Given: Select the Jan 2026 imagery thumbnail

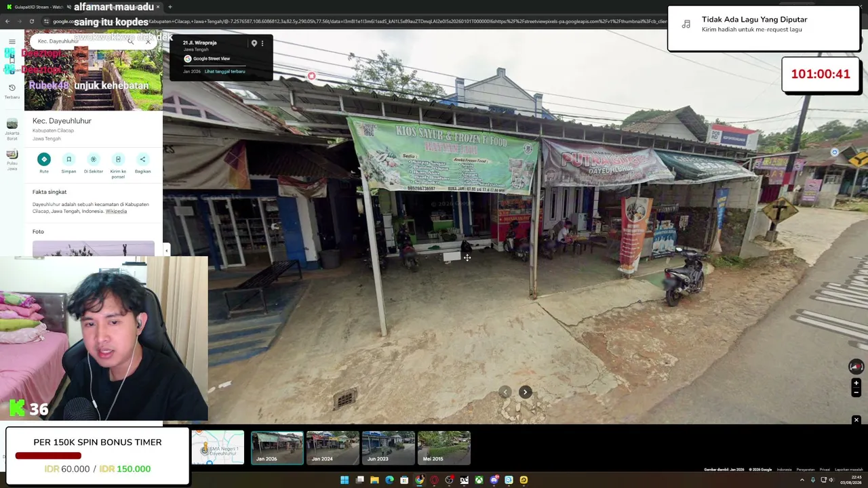Looking at the screenshot, I should 277,447.
